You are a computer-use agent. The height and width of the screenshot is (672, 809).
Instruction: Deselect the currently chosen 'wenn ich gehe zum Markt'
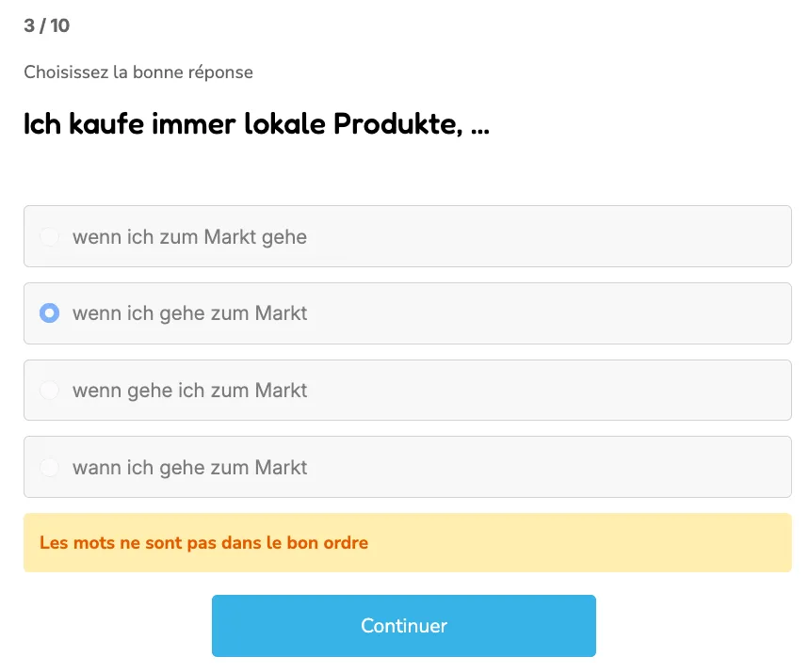pos(49,312)
